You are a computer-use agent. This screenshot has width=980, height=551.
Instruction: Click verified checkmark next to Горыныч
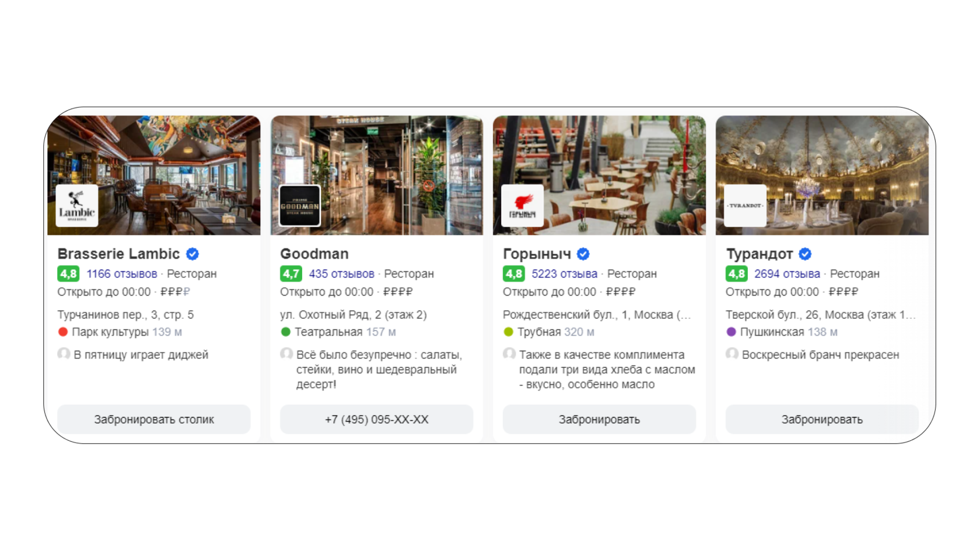[583, 254]
